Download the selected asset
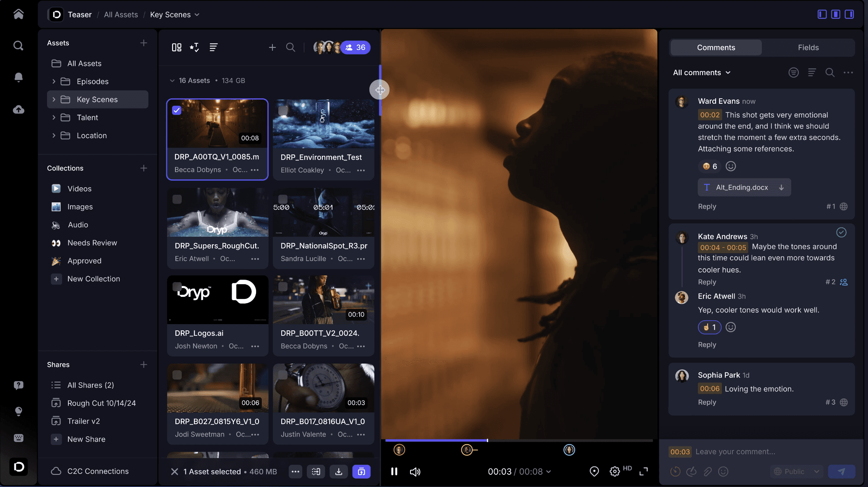The image size is (868, 487). click(339, 471)
